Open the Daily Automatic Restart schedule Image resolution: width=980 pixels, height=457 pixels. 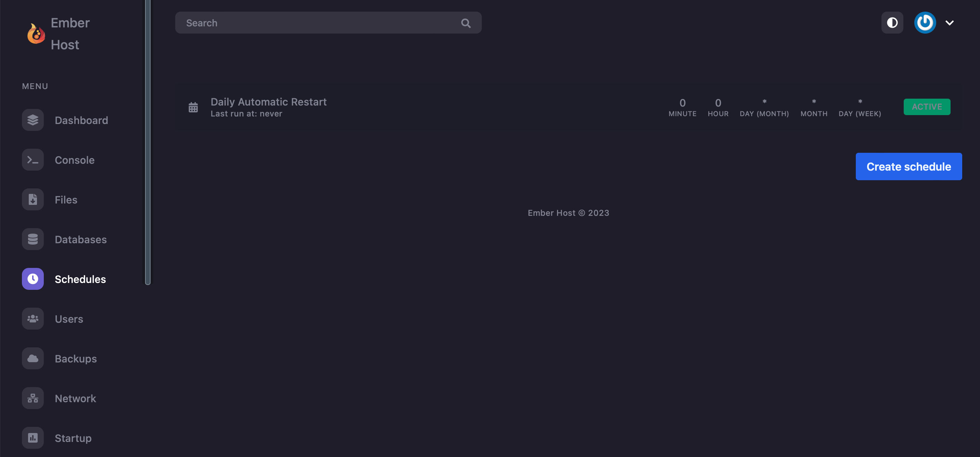tap(268, 102)
